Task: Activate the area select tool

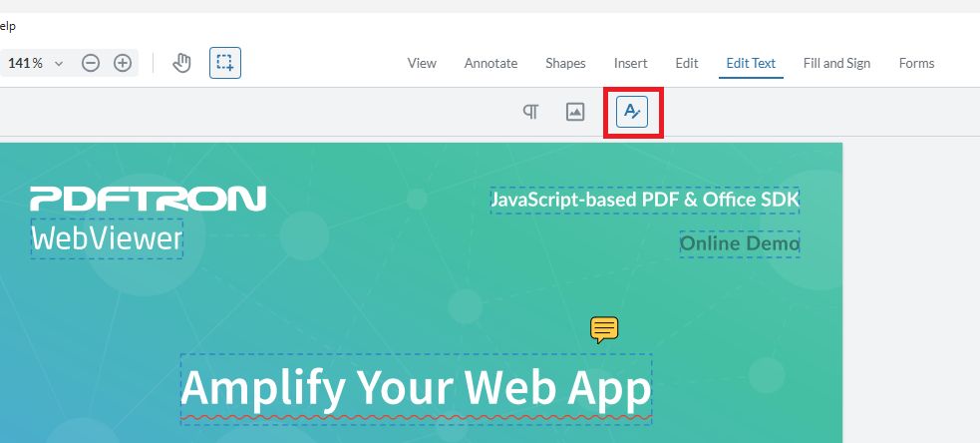Action: [x=225, y=63]
